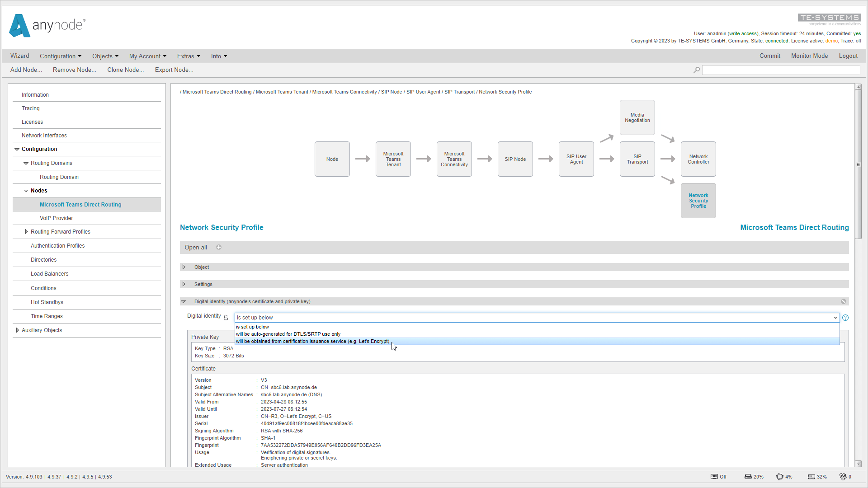Click the trace recorder status icon
This screenshot has width=868, height=488.
[x=714, y=477]
